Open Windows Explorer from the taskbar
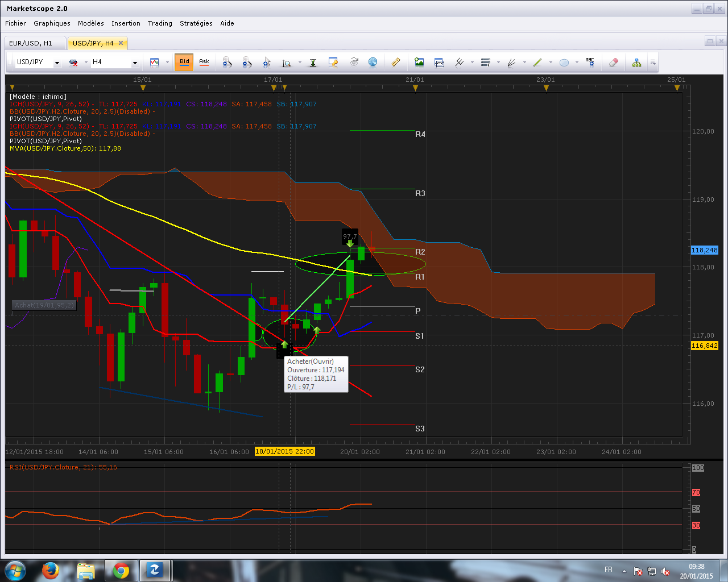 (x=86, y=570)
